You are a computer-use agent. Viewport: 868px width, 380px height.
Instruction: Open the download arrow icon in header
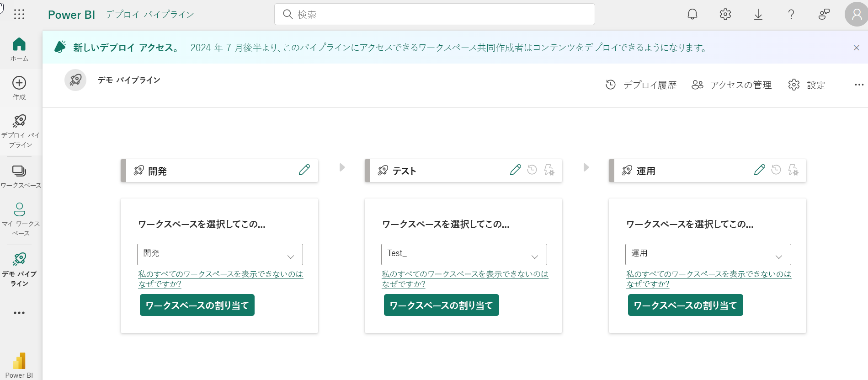pos(758,15)
